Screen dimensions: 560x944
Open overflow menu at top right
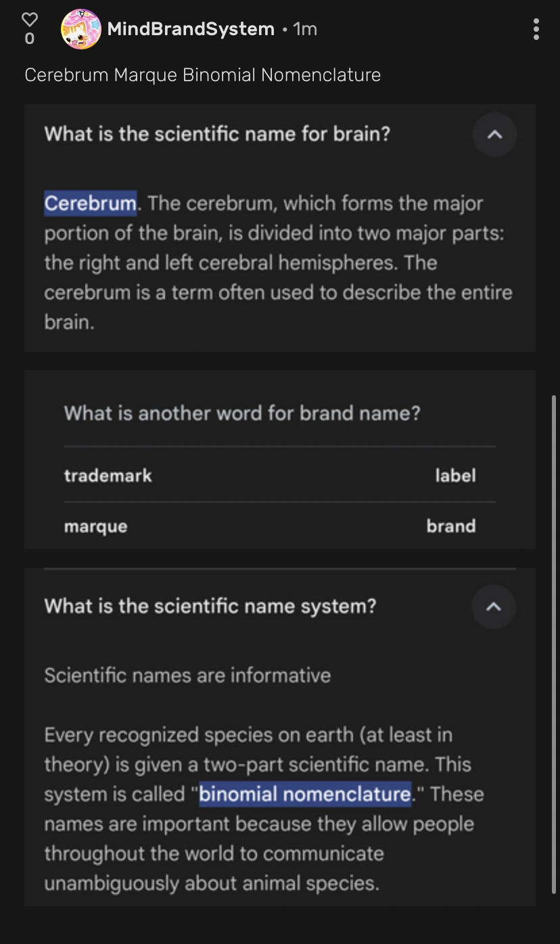pos(536,29)
